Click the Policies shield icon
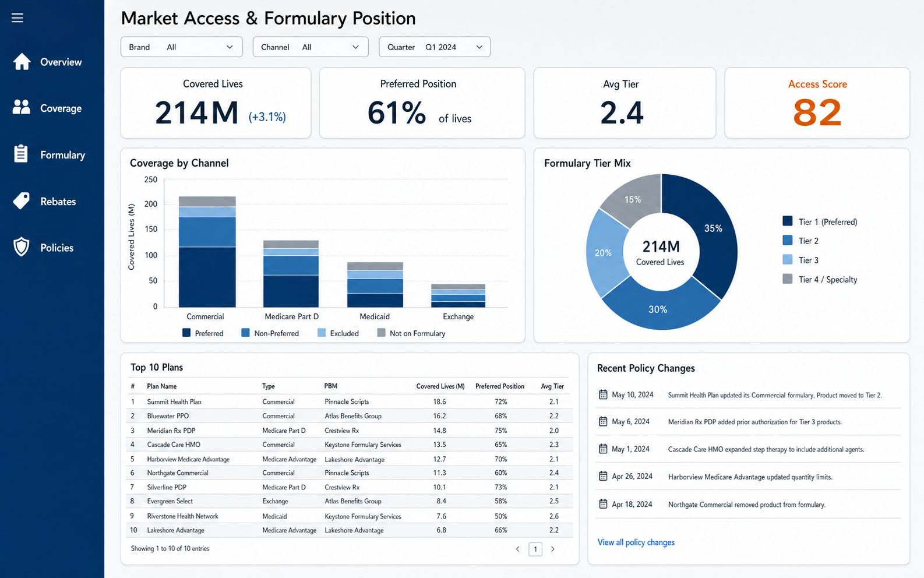This screenshot has width=924, height=578. point(22,247)
